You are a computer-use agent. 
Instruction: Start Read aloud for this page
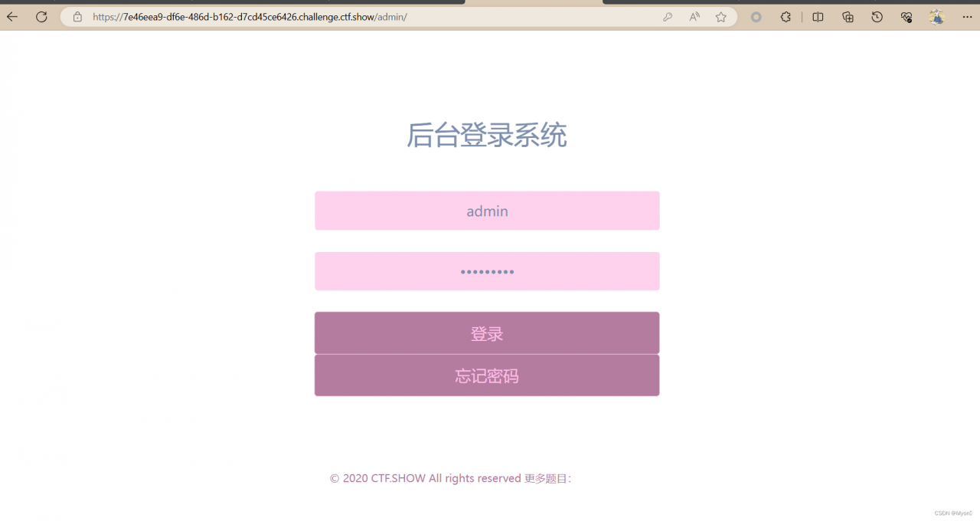tap(694, 16)
